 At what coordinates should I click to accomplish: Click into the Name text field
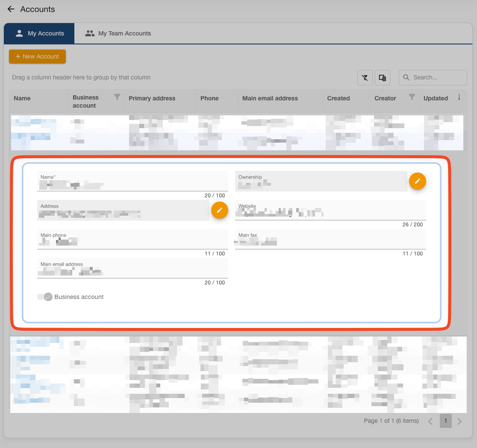[132, 185]
